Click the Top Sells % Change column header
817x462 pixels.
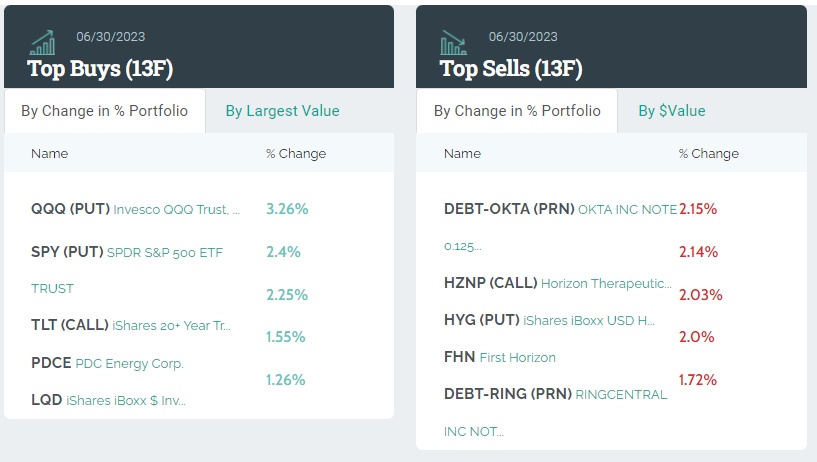(x=709, y=154)
